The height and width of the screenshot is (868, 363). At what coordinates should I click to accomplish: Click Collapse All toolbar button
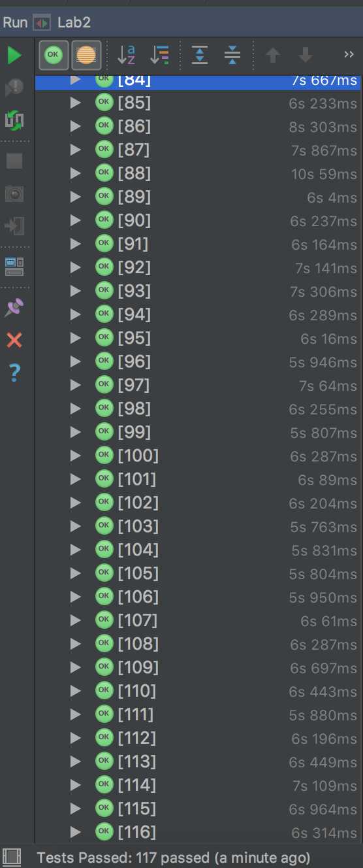[232, 56]
